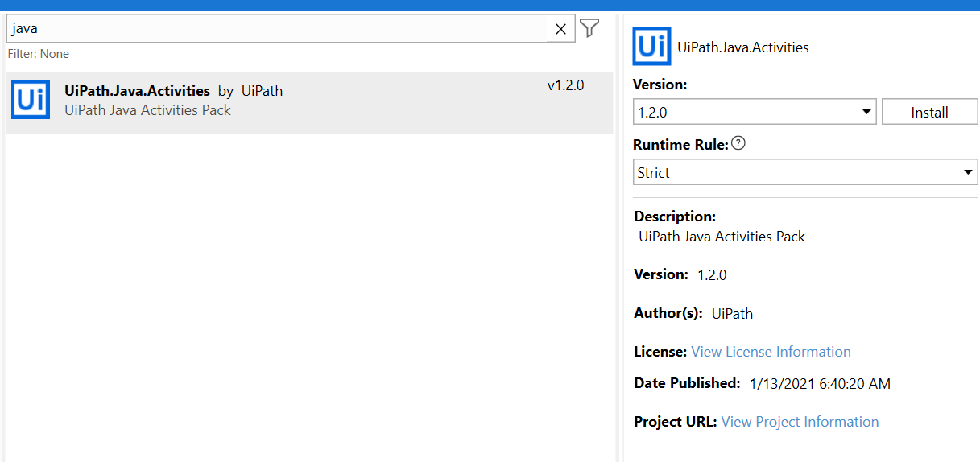980x462 pixels.
Task: Open the Version 1.2.0 dropdown
Action: pos(755,112)
